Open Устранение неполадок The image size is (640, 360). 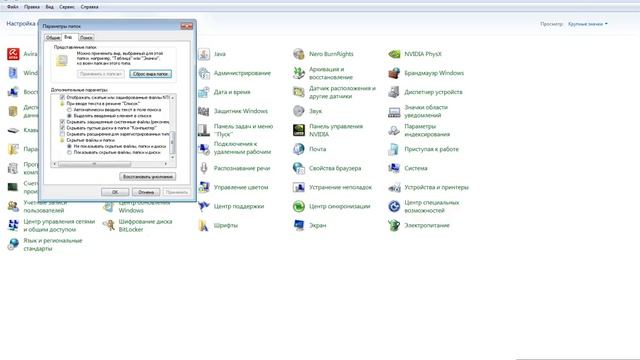pos(333,187)
